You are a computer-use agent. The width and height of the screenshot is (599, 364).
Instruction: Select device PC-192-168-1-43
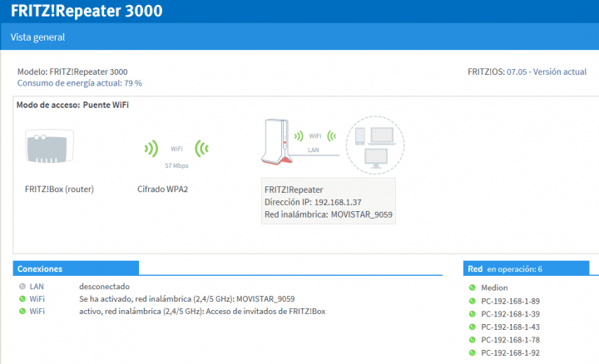pyautogui.click(x=510, y=327)
